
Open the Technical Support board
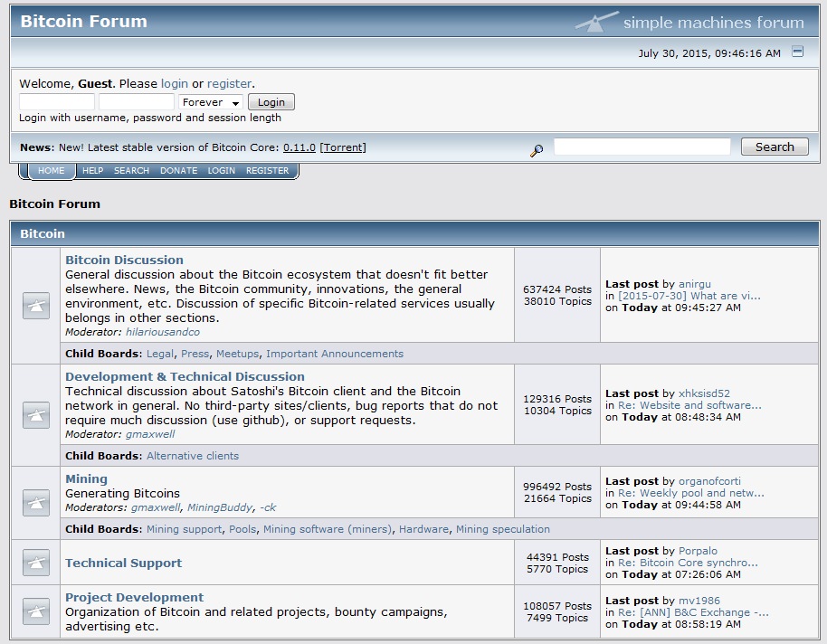click(123, 563)
